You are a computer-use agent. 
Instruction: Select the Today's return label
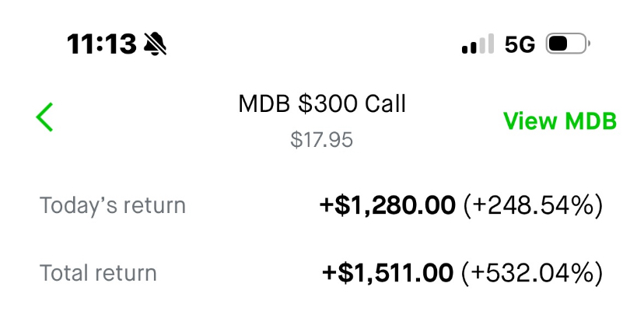(x=113, y=206)
